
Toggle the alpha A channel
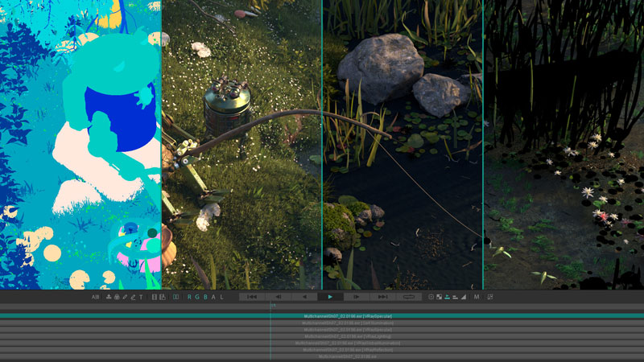212,297
